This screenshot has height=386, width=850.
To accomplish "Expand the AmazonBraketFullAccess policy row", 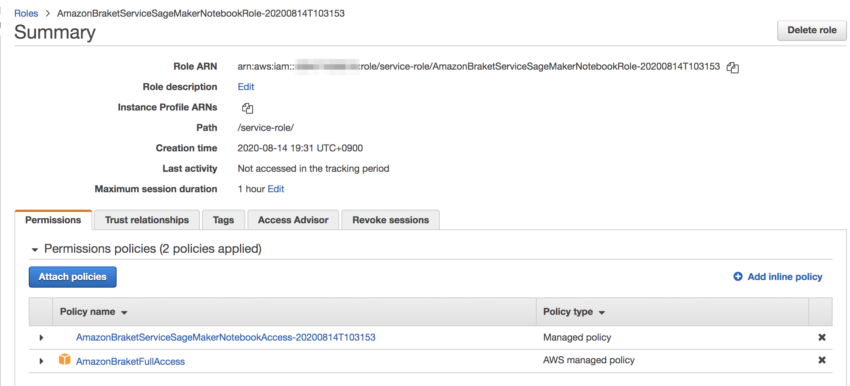I will click(42, 361).
